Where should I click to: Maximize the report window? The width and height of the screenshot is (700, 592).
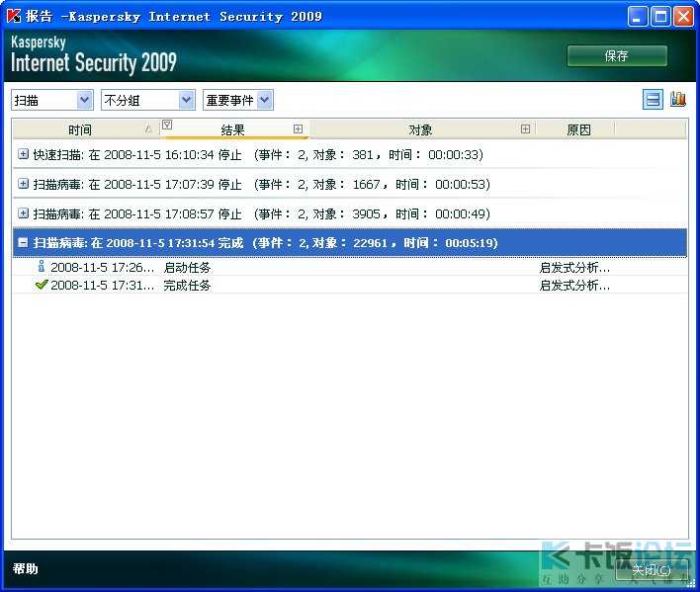(660, 17)
